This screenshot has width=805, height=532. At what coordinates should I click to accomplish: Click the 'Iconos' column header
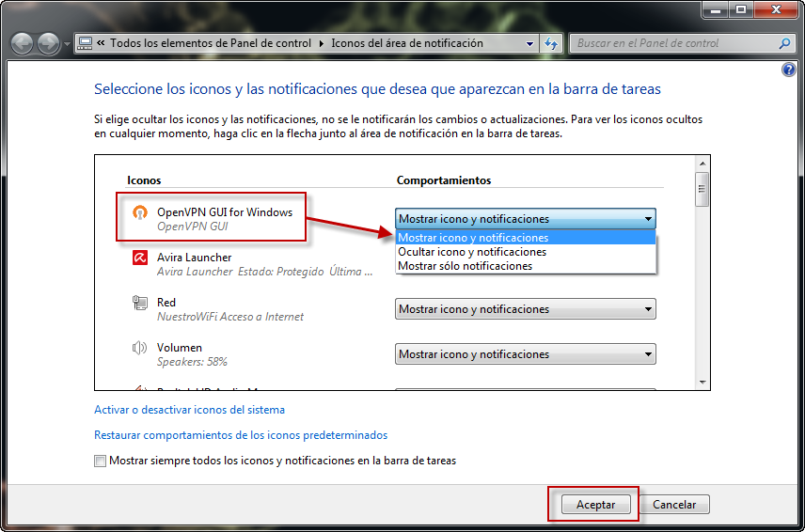pos(144,180)
